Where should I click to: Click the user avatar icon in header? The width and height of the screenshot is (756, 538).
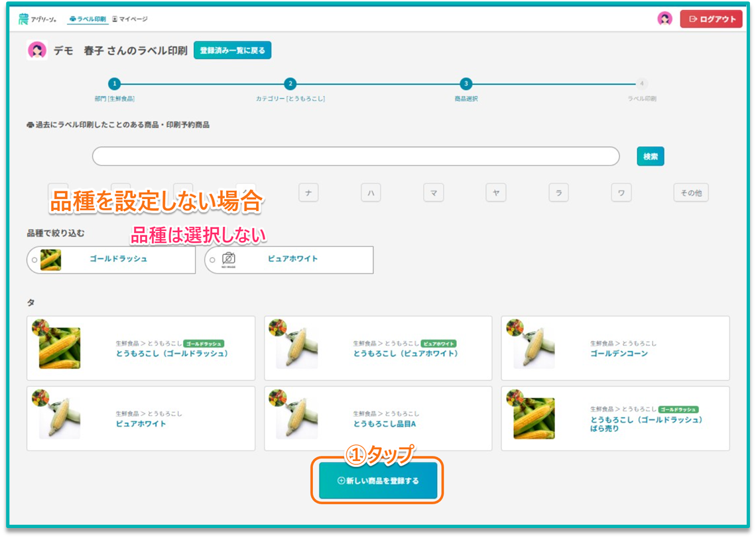[664, 19]
